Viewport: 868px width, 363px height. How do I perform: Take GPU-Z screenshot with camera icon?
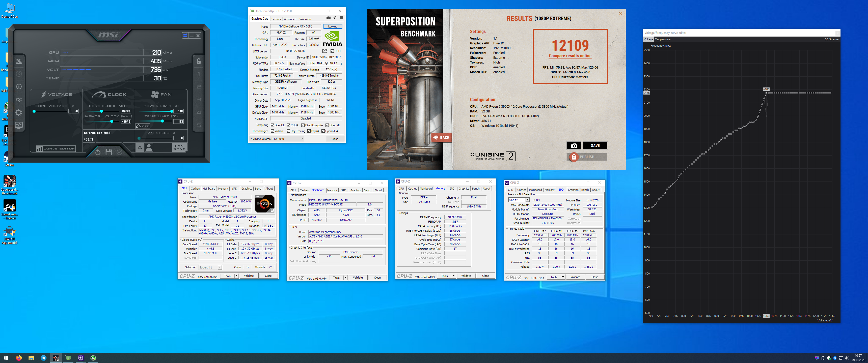pyautogui.click(x=328, y=18)
